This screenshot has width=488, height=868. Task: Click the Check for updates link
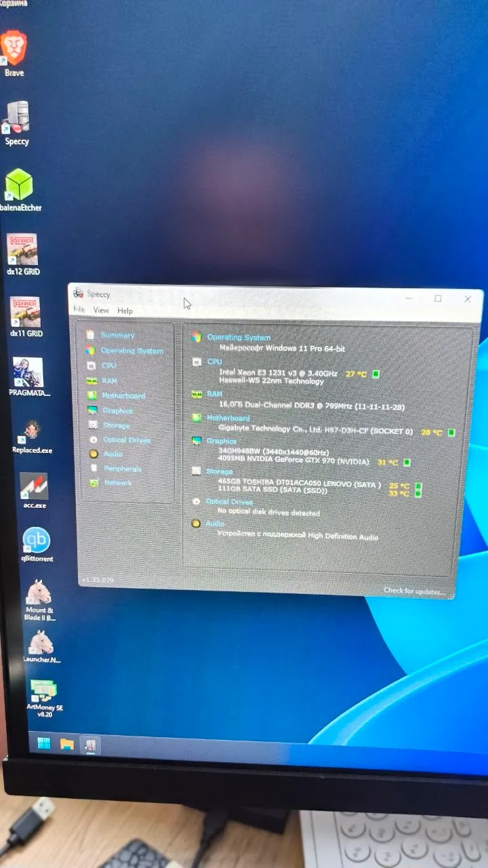pyautogui.click(x=413, y=591)
